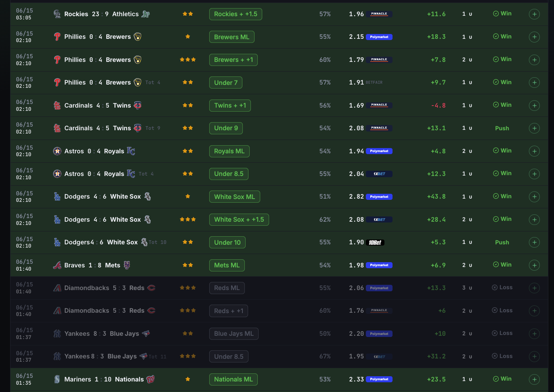The image size is (554, 392).
Task: Click the 67% probability value
Action: tap(325, 356)
